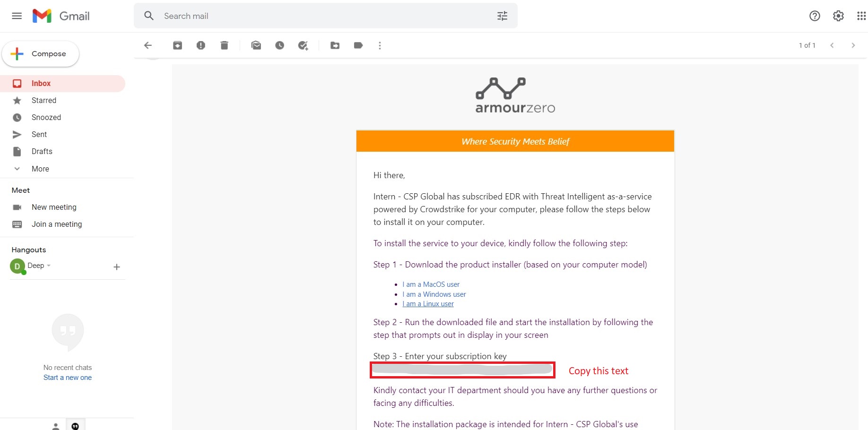Open the Settings gear
The image size is (868, 430).
[x=838, y=16]
